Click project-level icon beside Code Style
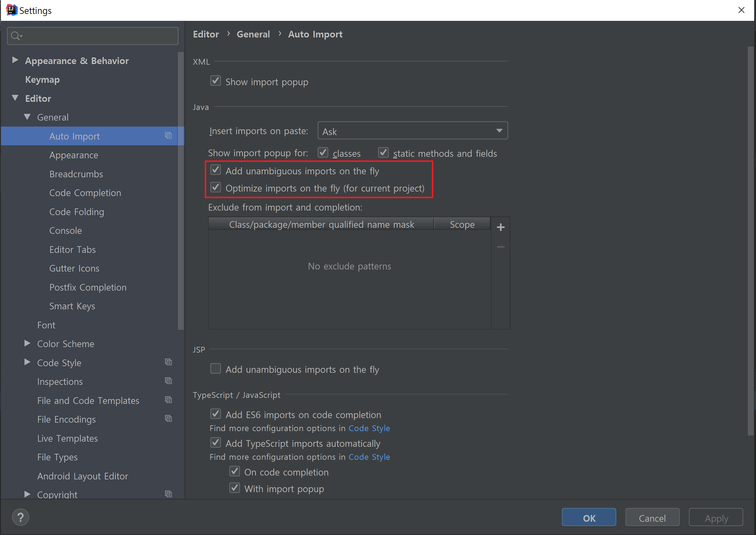Screen dimensions: 756x535 168,362
